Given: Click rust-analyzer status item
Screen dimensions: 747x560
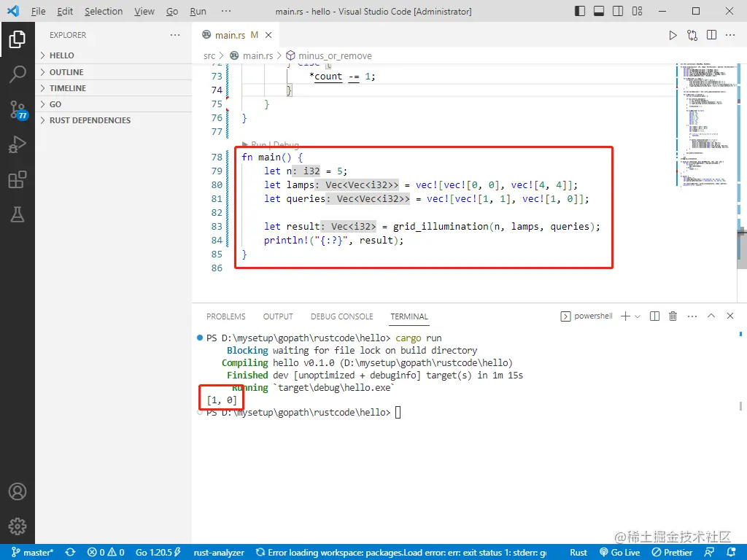Looking at the screenshot, I should (219, 553).
